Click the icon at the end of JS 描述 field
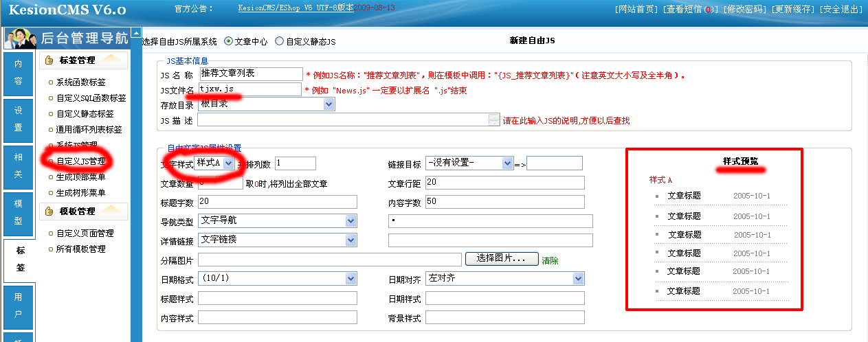Image resolution: width=868 pixels, height=342 pixels. [x=493, y=120]
